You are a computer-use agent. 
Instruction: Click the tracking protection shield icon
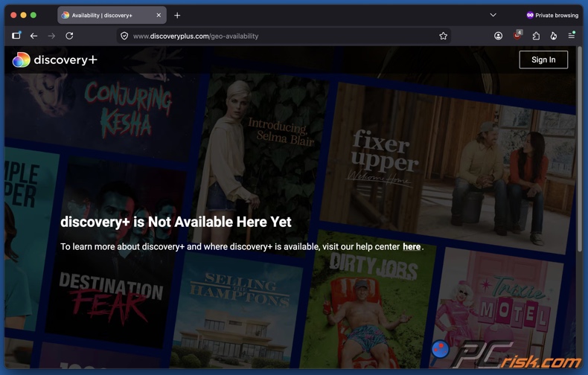click(x=124, y=36)
